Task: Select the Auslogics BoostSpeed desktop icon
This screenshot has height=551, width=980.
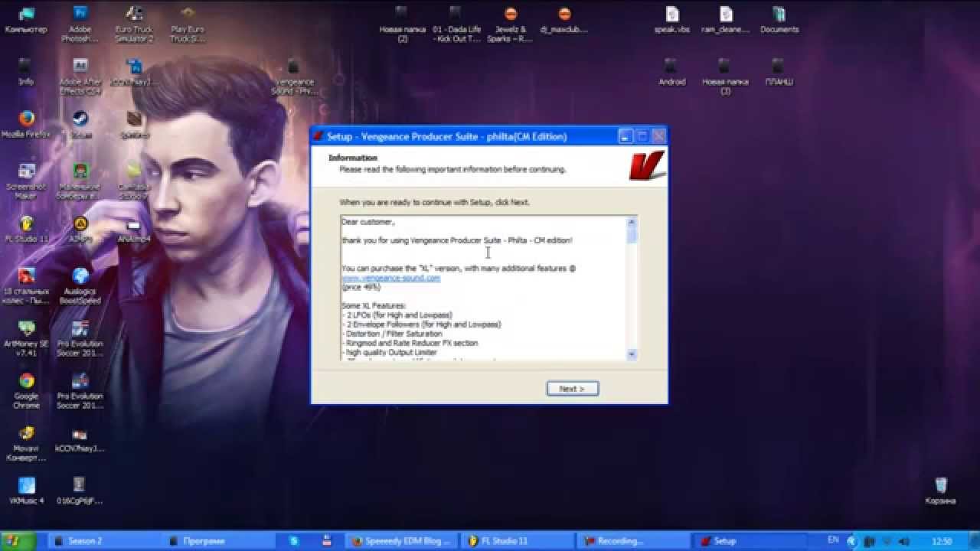Action: coord(80,286)
